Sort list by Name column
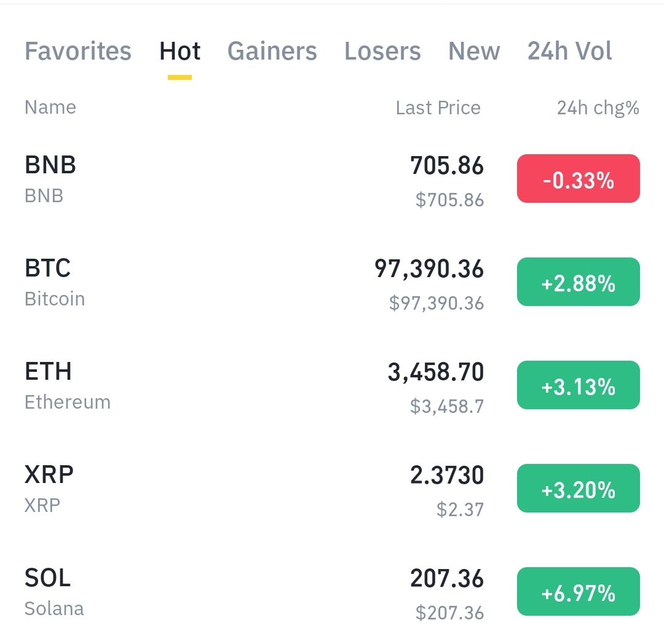This screenshot has width=664, height=644. point(50,108)
